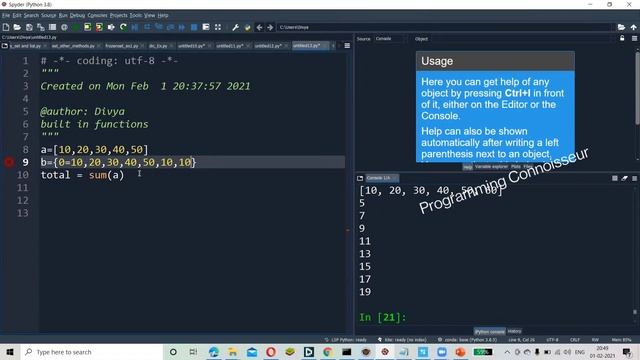Open Google Chrome from the taskbar
Viewport: 640px width, 360px height.
(x=327, y=352)
